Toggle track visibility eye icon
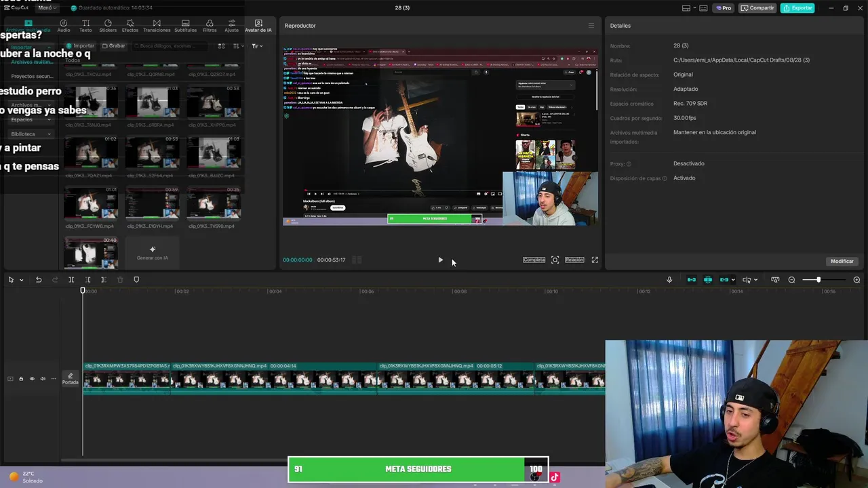868x488 pixels. (32, 379)
